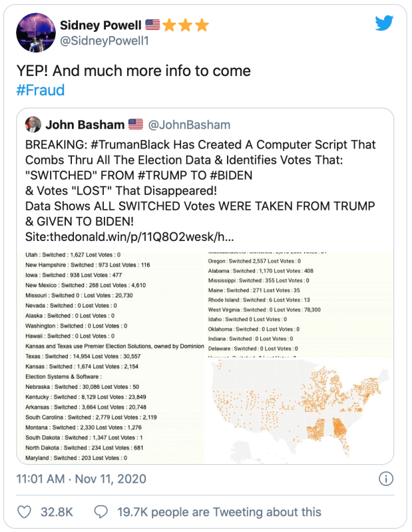Image resolution: width=412 pixels, height=532 pixels.
Task: Click the speech bubble reply icon
Action: tap(101, 512)
